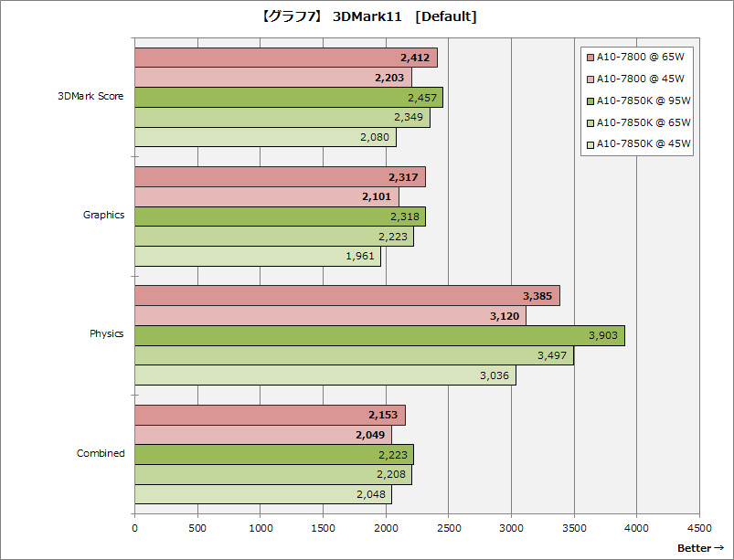The image size is (734, 560).
Task: Click the 3DMark Score bar showing 2,457
Action: pos(288,98)
